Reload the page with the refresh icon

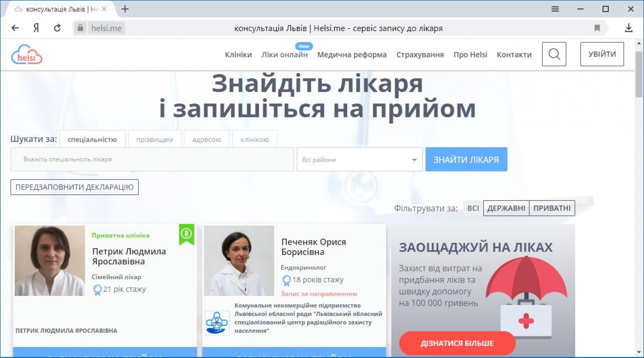pos(57,28)
